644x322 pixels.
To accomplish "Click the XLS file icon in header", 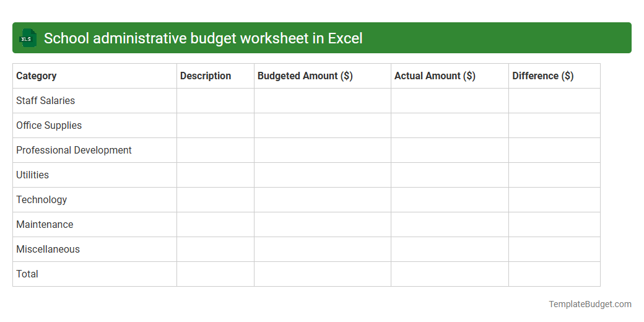I will [27, 38].
